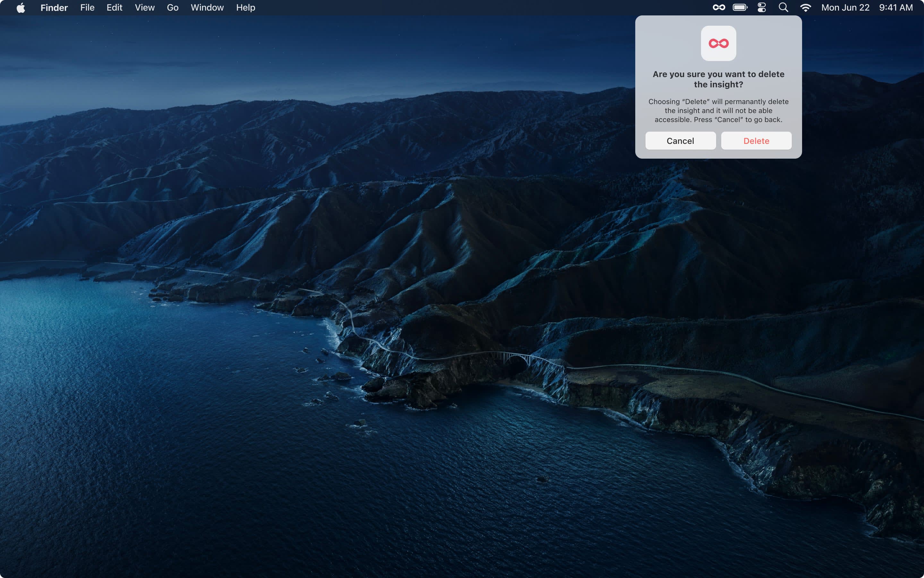Click the dialog heading about deleting insight
Image resolution: width=924 pixels, height=578 pixels.
tap(719, 79)
